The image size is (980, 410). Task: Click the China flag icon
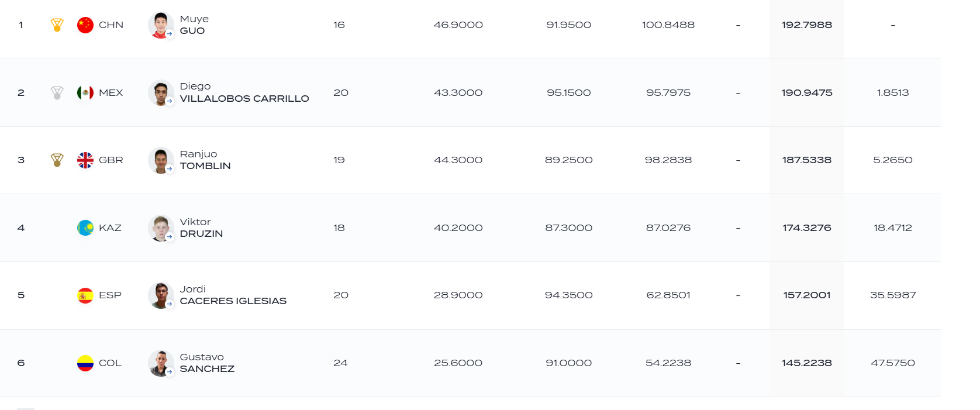pyautogui.click(x=85, y=25)
